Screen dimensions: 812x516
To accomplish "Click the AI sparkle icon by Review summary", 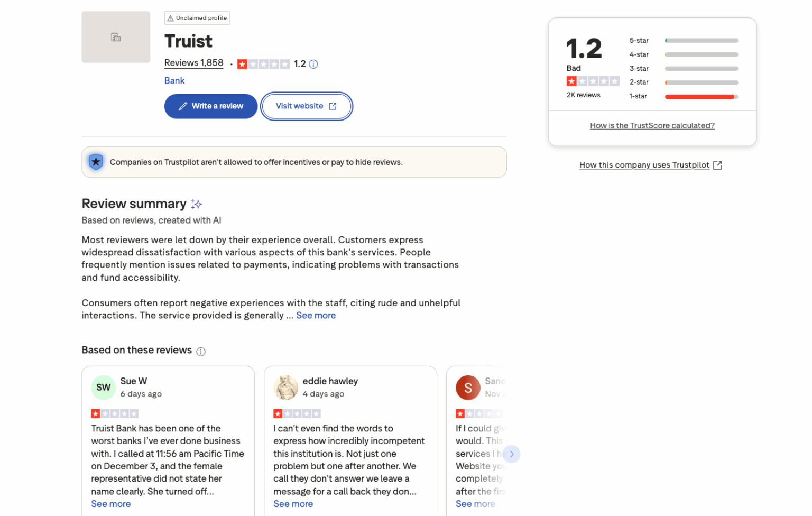I will [196, 204].
